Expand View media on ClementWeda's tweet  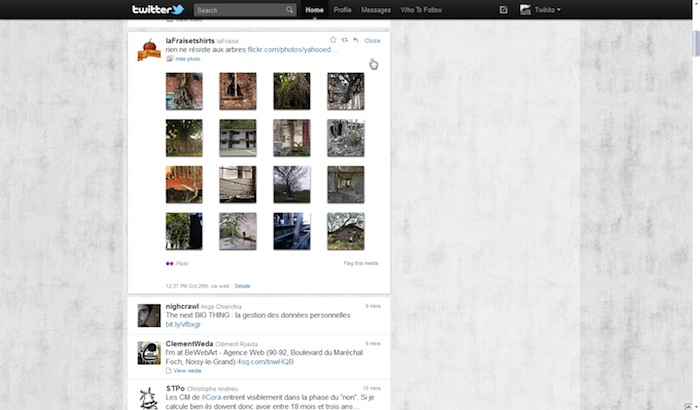pyautogui.click(x=186, y=370)
